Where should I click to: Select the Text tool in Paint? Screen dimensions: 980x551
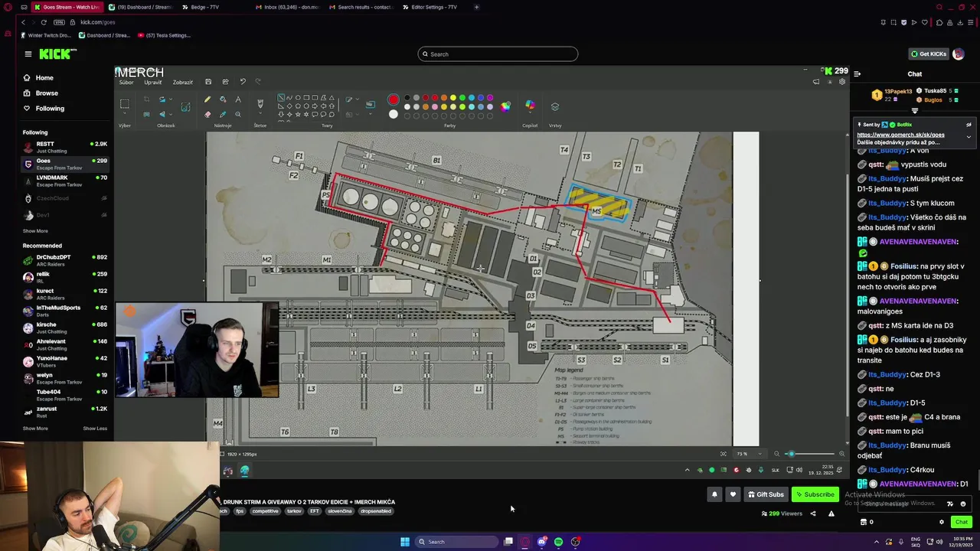click(x=238, y=99)
